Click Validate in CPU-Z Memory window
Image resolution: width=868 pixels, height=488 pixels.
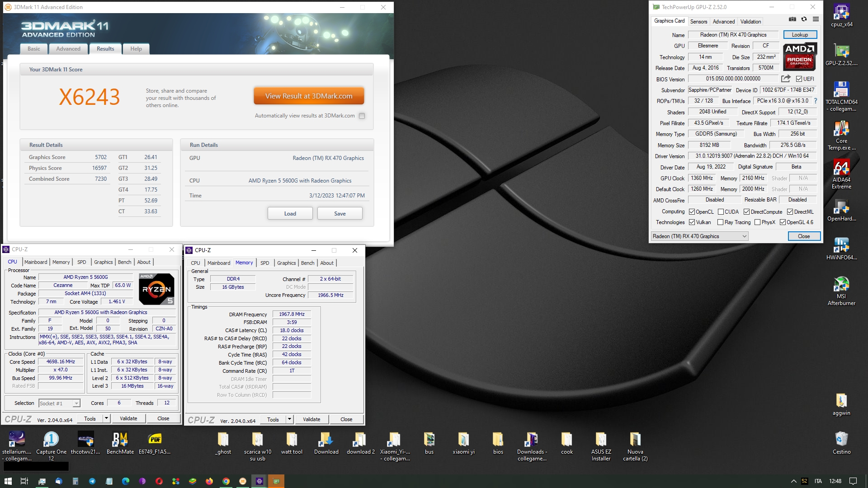pos(311,419)
